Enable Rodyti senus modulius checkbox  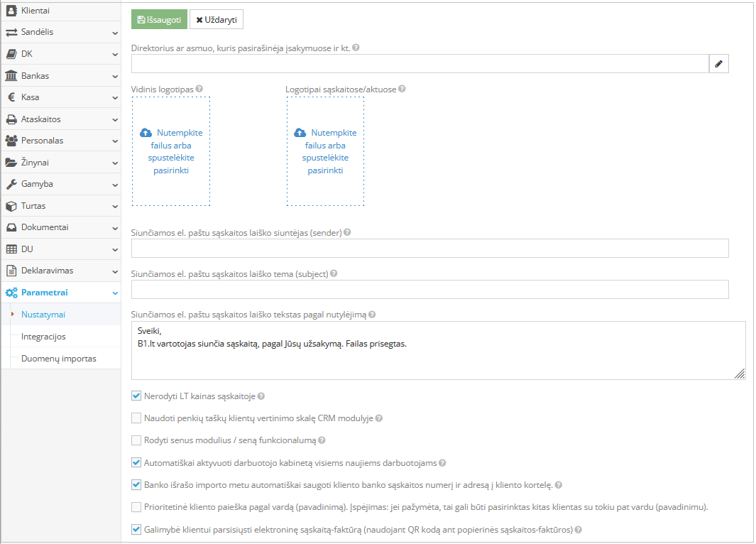coord(136,440)
